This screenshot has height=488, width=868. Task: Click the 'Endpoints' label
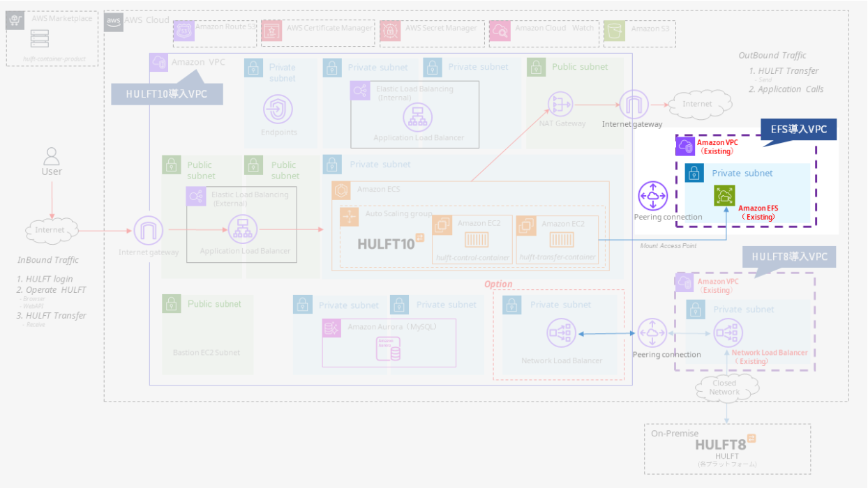pos(279,132)
